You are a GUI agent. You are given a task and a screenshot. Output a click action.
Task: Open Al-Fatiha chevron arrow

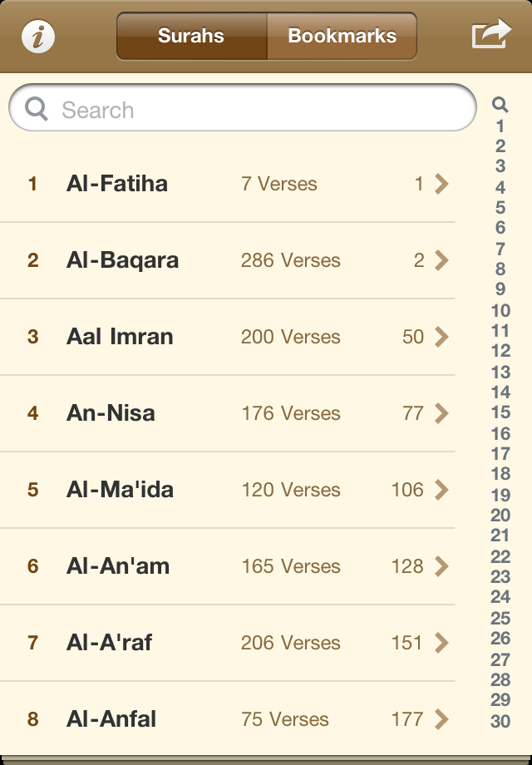441,184
